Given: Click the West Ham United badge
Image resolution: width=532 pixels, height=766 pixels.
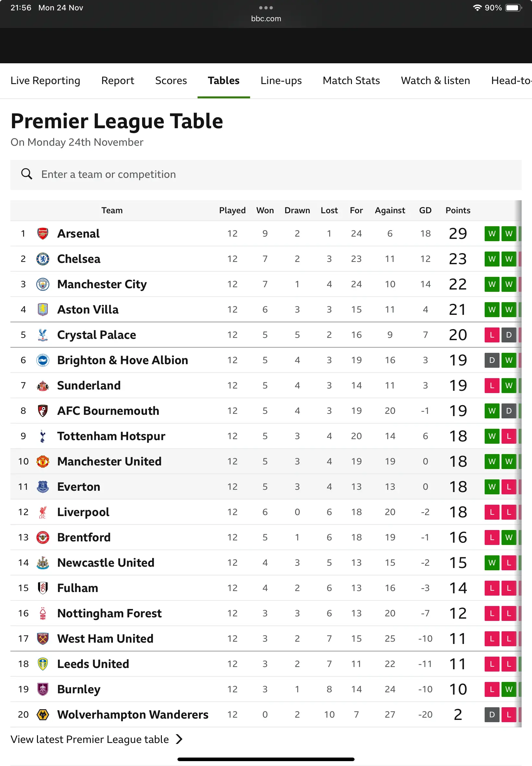Looking at the screenshot, I should [43, 638].
